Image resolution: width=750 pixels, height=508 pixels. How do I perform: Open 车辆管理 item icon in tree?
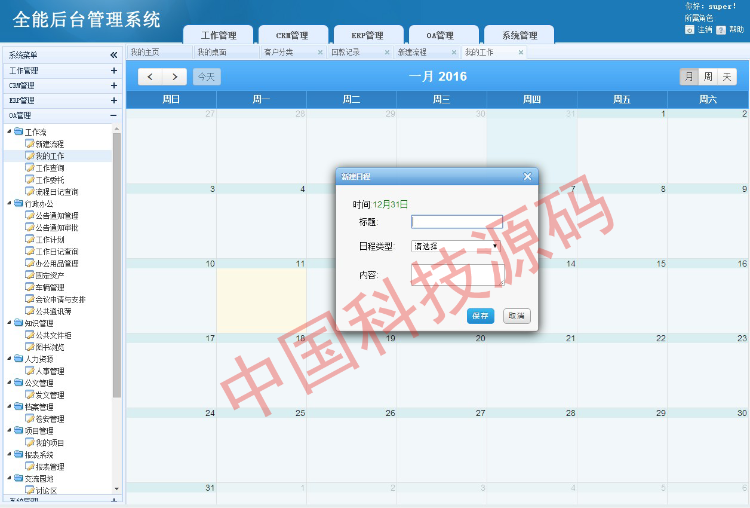(x=30, y=287)
